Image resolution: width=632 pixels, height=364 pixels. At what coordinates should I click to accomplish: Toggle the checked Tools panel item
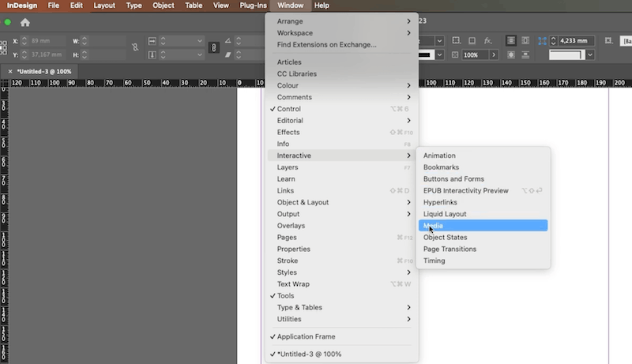coord(342,295)
